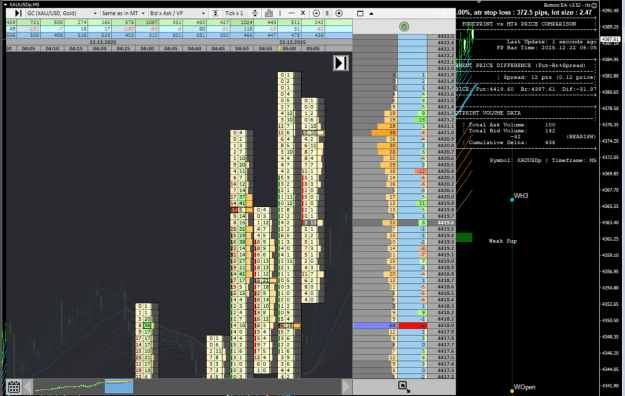Click the 4421.0 price row in ladder
The width and height of the screenshot is (625, 396).
pyautogui.click(x=404, y=132)
